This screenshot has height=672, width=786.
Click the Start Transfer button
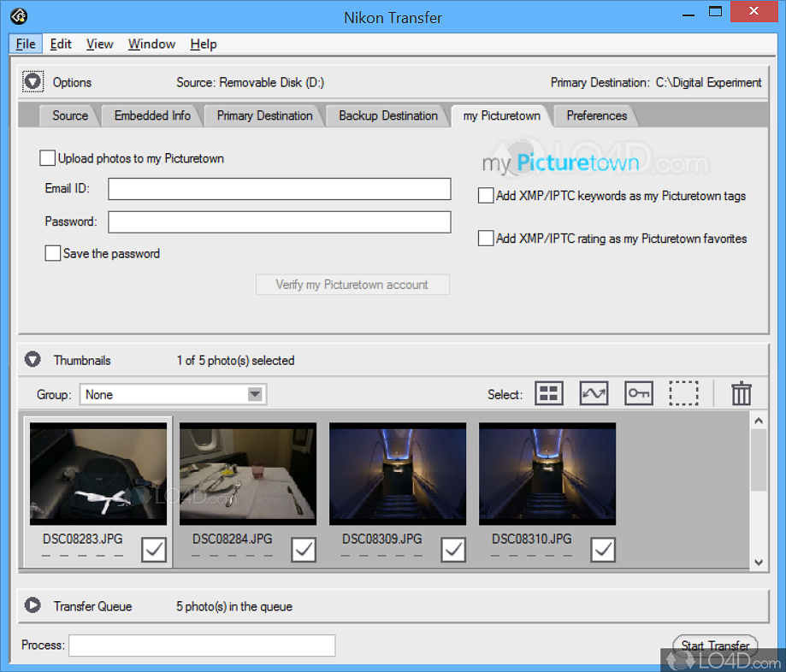[715, 645]
